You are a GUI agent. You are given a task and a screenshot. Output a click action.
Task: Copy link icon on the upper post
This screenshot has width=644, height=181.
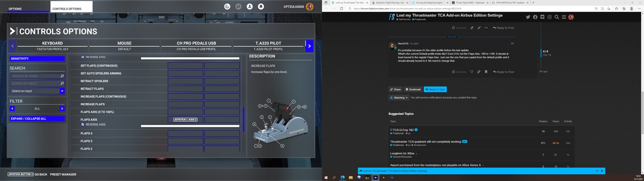(472, 28)
